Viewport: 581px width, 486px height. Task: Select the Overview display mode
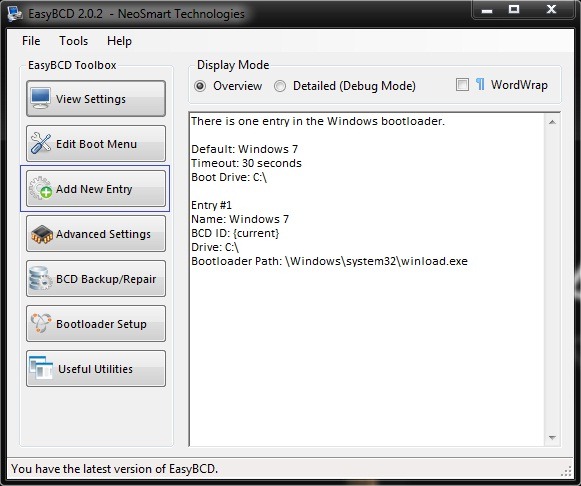point(200,86)
